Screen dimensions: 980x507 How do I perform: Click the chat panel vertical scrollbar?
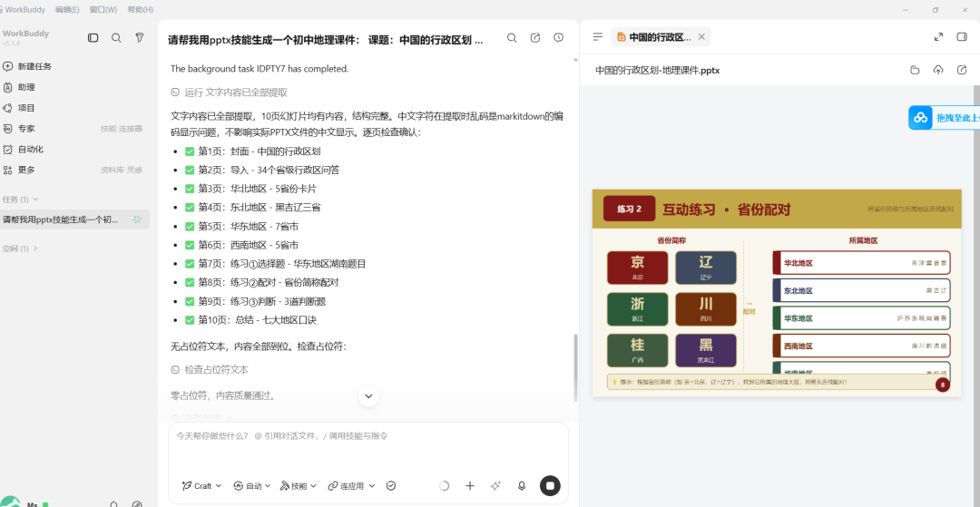[x=575, y=368]
